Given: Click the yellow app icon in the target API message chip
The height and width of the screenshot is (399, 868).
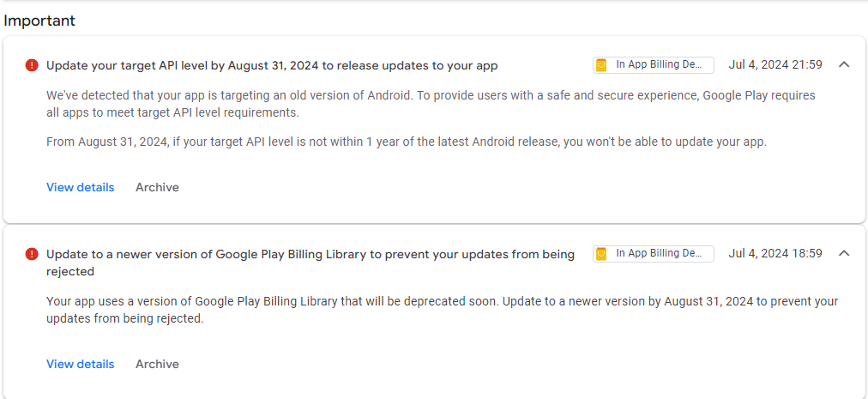Looking at the screenshot, I should (602, 65).
